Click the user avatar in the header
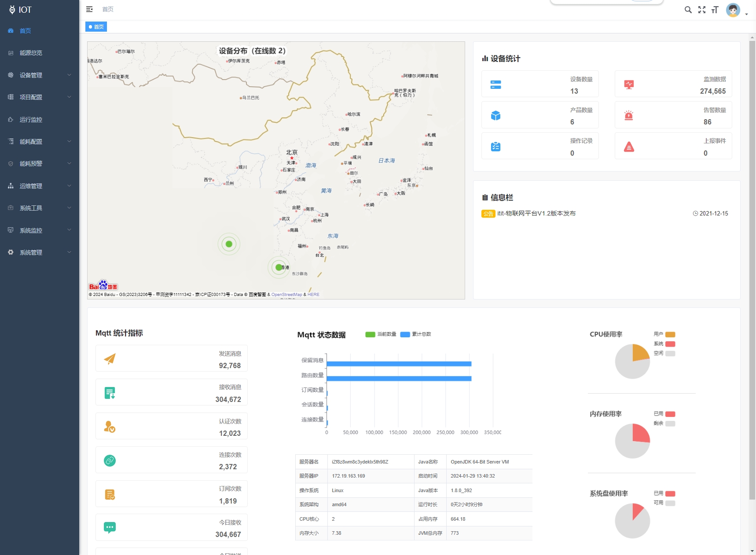 click(733, 10)
